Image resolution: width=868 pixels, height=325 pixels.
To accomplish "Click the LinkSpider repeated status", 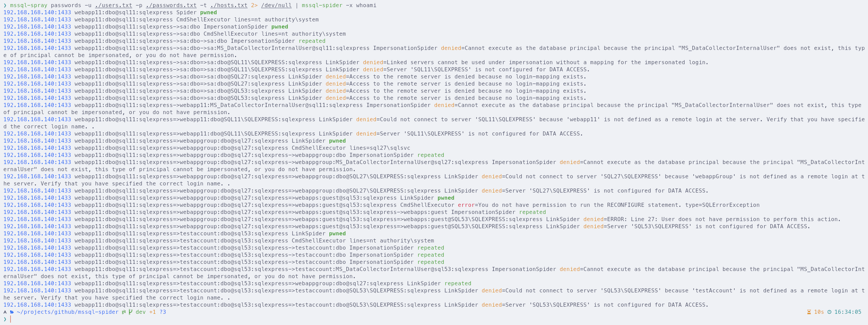I will click(458, 284).
